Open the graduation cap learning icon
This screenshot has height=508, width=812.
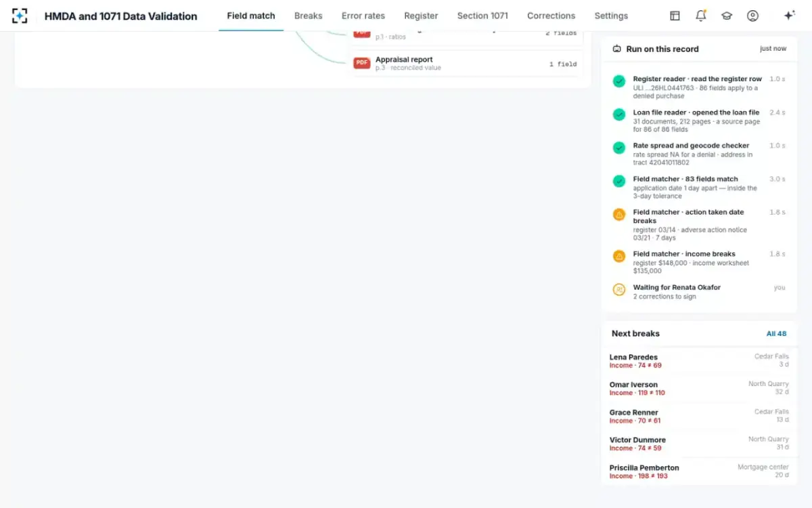(x=727, y=16)
